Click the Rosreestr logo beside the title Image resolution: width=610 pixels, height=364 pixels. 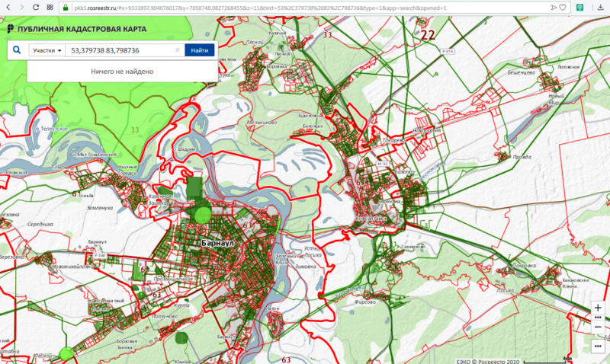11,29
